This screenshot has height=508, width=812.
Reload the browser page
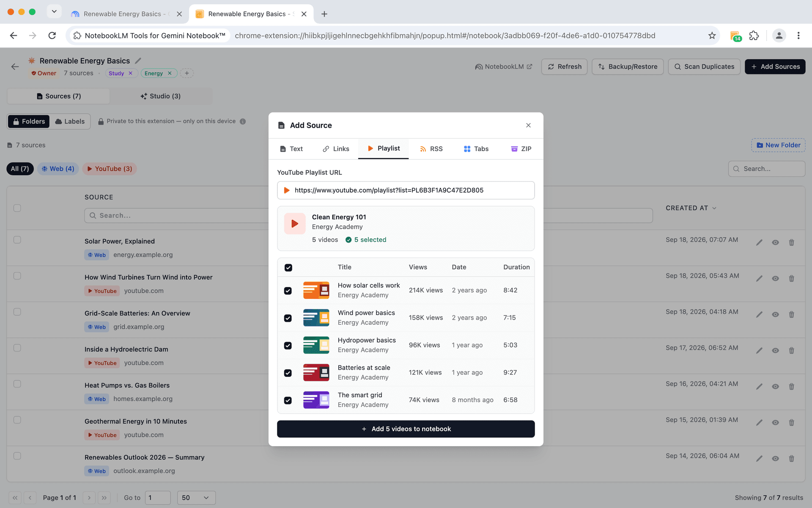(x=52, y=36)
